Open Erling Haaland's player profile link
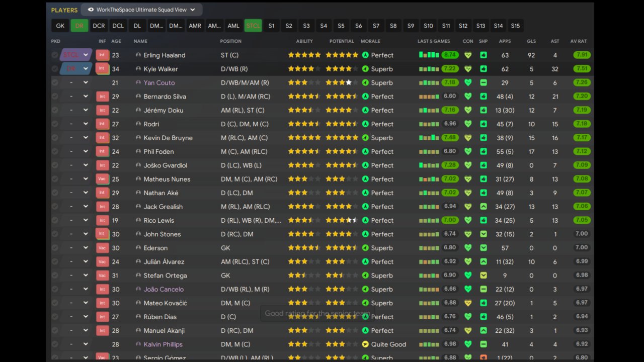 tap(165, 55)
